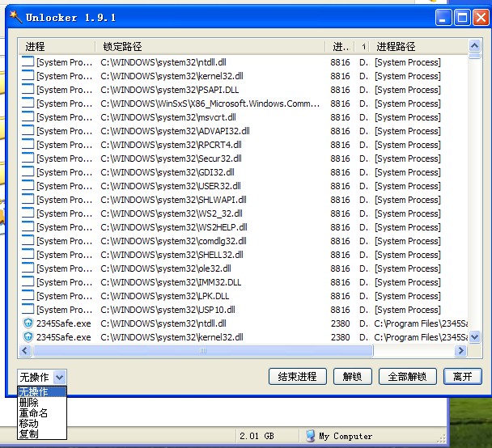
Task: Select the C:\WINDOWS\system32\LPK.DLL path
Action: pyautogui.click(x=165, y=296)
